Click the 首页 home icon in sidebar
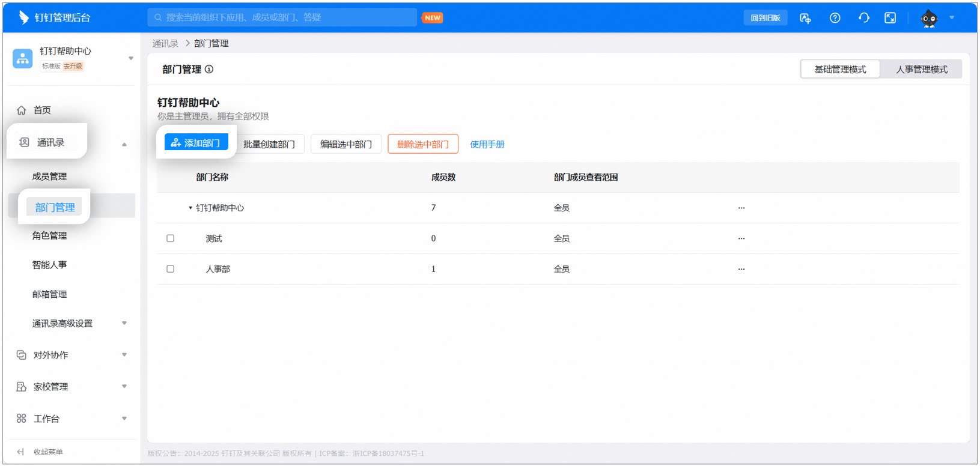The height and width of the screenshot is (466, 980). click(22, 110)
